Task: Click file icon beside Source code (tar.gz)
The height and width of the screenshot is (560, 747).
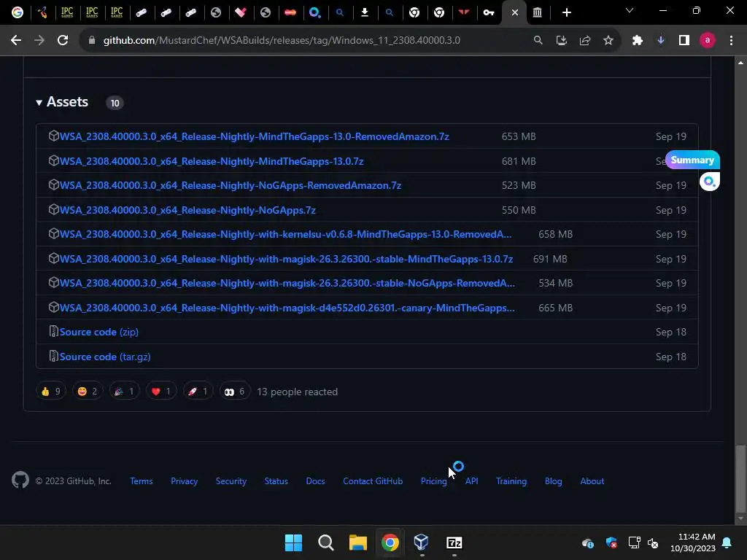Action: tap(53, 356)
